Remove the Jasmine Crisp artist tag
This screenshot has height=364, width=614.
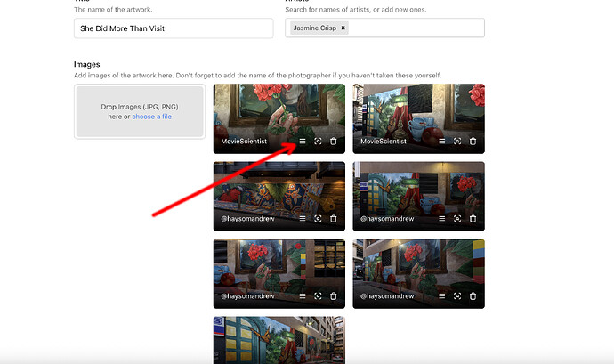click(343, 28)
